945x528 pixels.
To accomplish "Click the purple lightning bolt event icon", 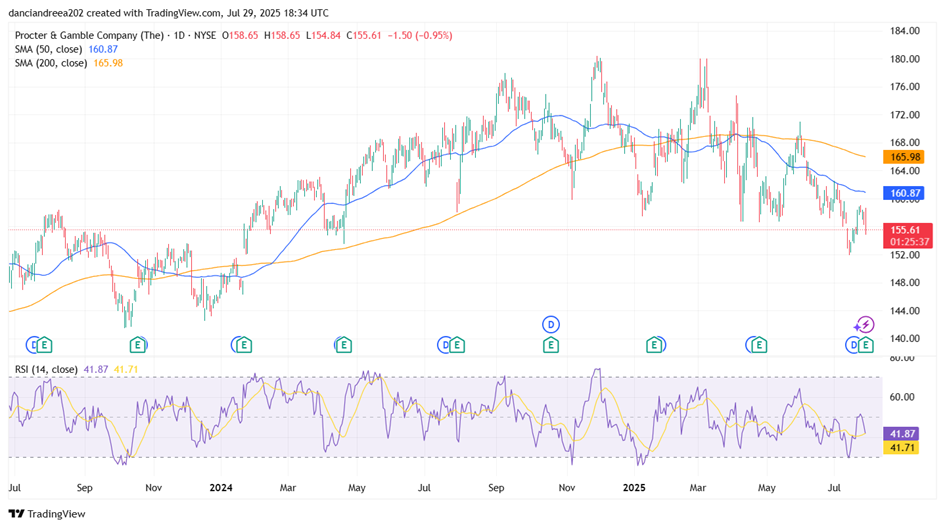I will [x=865, y=325].
